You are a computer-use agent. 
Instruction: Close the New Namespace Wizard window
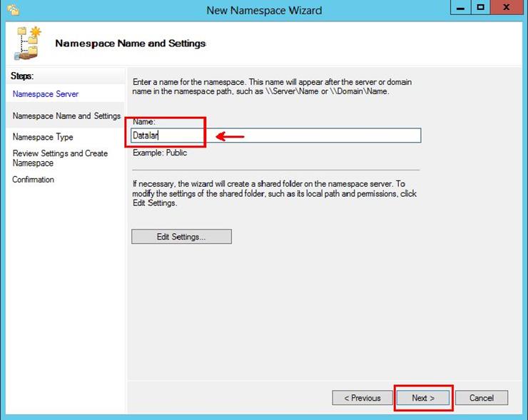506,9
